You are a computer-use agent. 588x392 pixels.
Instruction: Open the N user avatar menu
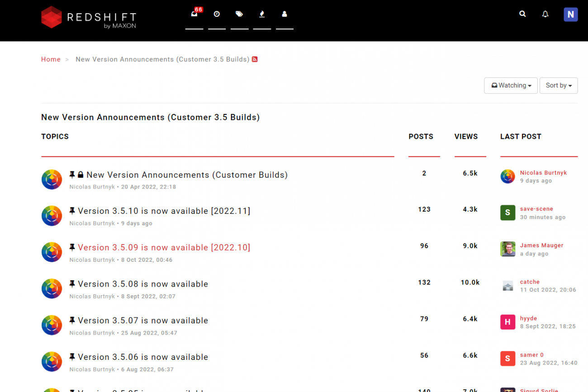click(570, 14)
